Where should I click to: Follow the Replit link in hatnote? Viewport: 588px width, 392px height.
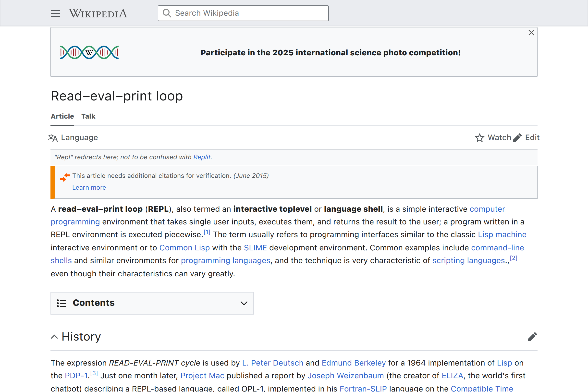point(202,157)
